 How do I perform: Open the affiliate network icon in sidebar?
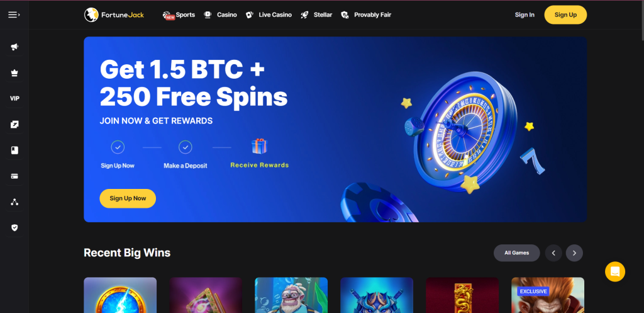14,202
